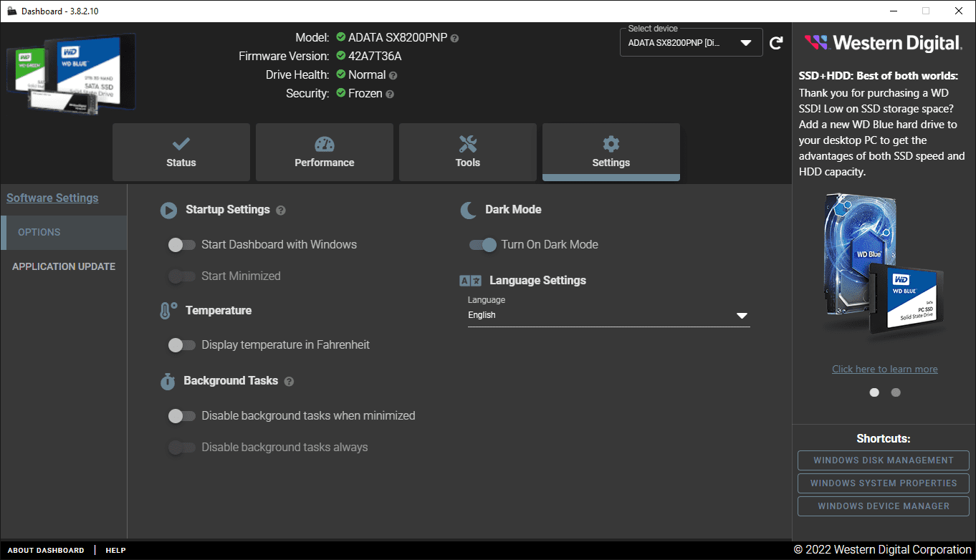
Task: Click the Temperature thermometer icon
Action: [168, 311]
